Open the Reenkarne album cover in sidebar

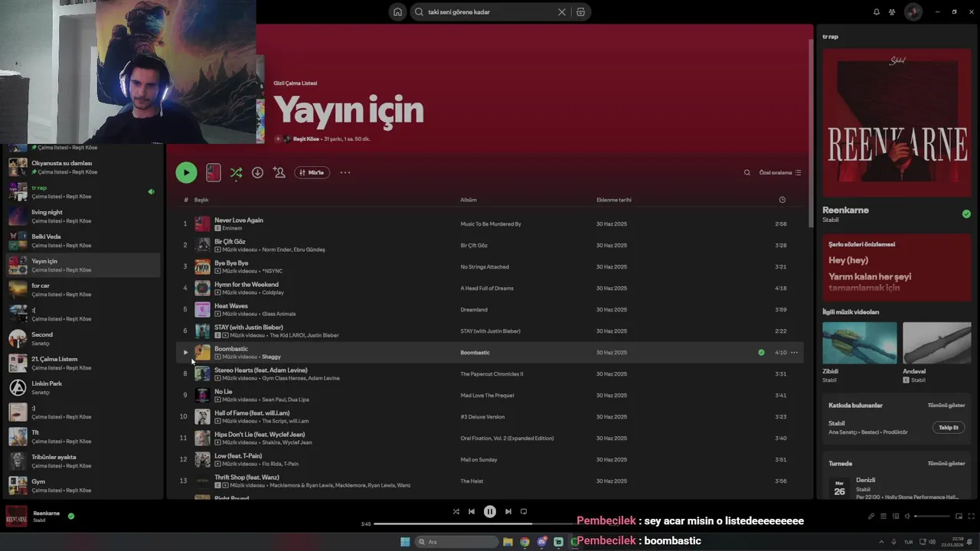click(897, 122)
